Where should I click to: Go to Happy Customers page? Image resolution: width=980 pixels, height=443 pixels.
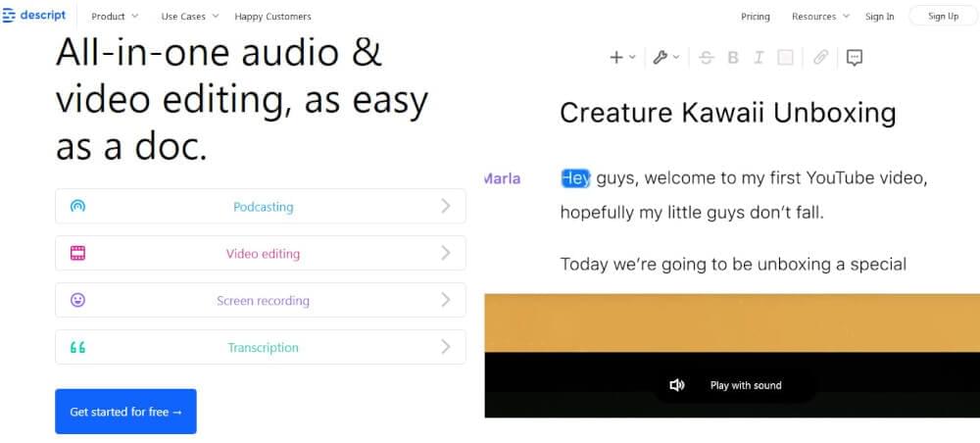[x=273, y=17]
